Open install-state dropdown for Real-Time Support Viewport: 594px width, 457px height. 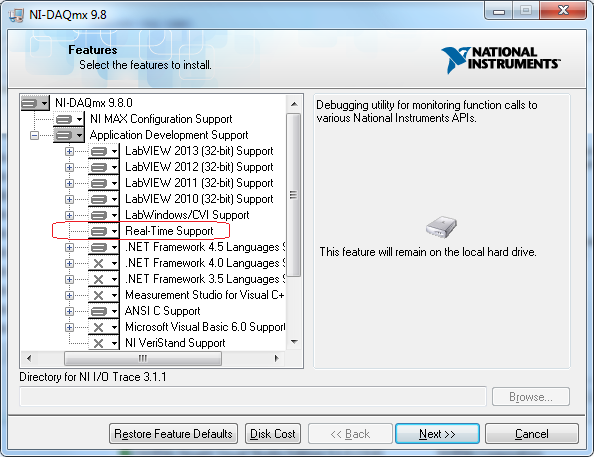click(114, 231)
